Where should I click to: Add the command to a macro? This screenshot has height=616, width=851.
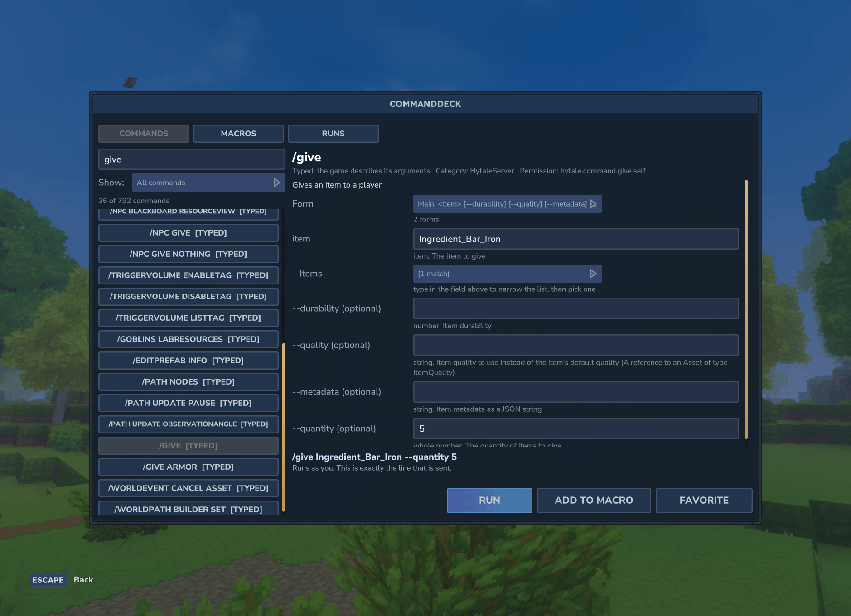(x=594, y=500)
